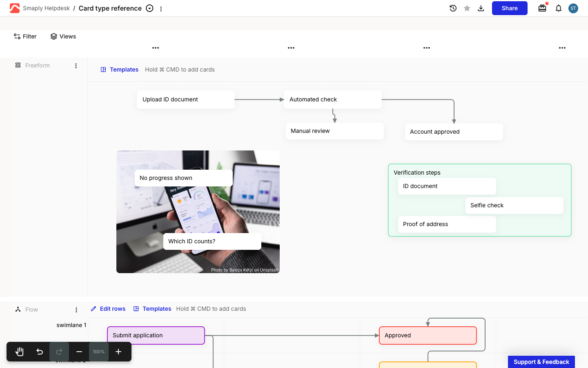Zoom out with minus button
Viewport: 588px width, 368px height.
[x=79, y=352]
